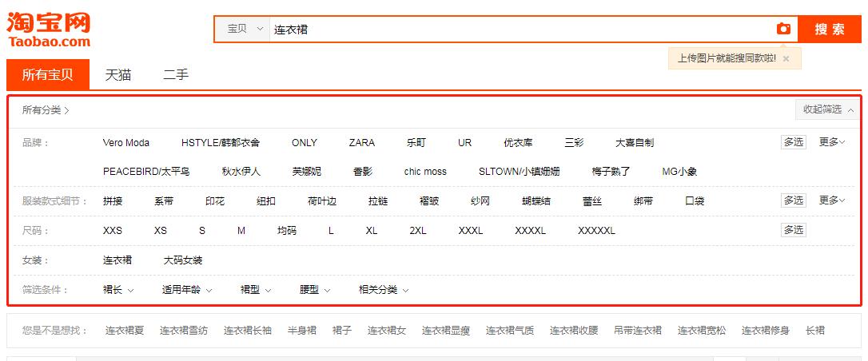Filter by brand PEACEBIRD/太平鸟

coord(146,172)
